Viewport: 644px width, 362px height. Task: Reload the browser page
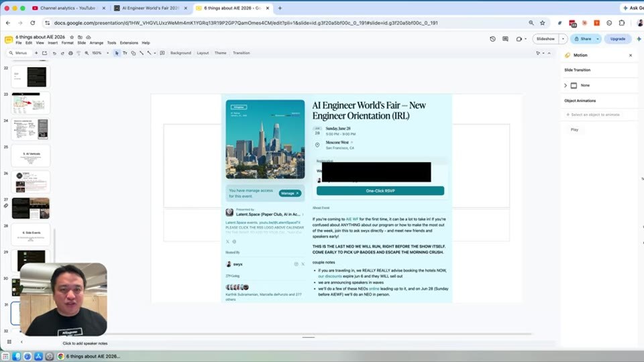tap(32, 23)
